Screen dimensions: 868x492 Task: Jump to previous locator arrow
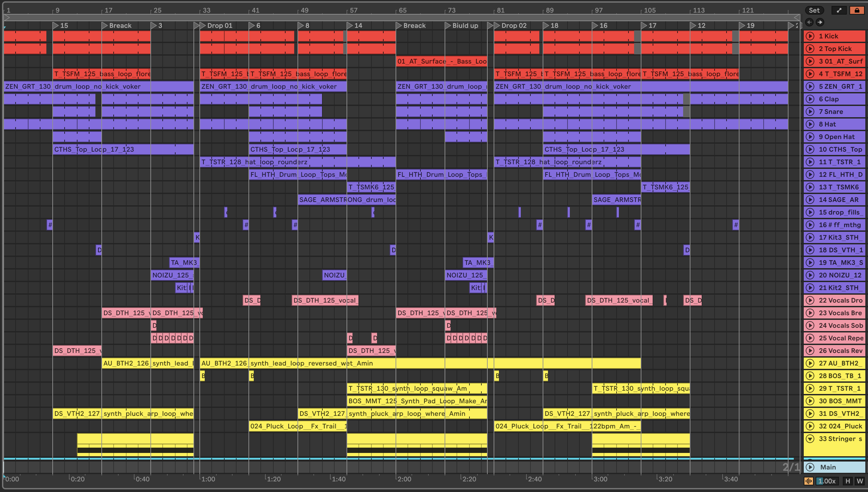(x=809, y=22)
